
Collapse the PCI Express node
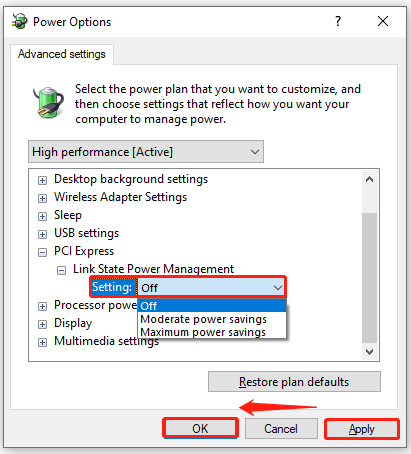42,252
